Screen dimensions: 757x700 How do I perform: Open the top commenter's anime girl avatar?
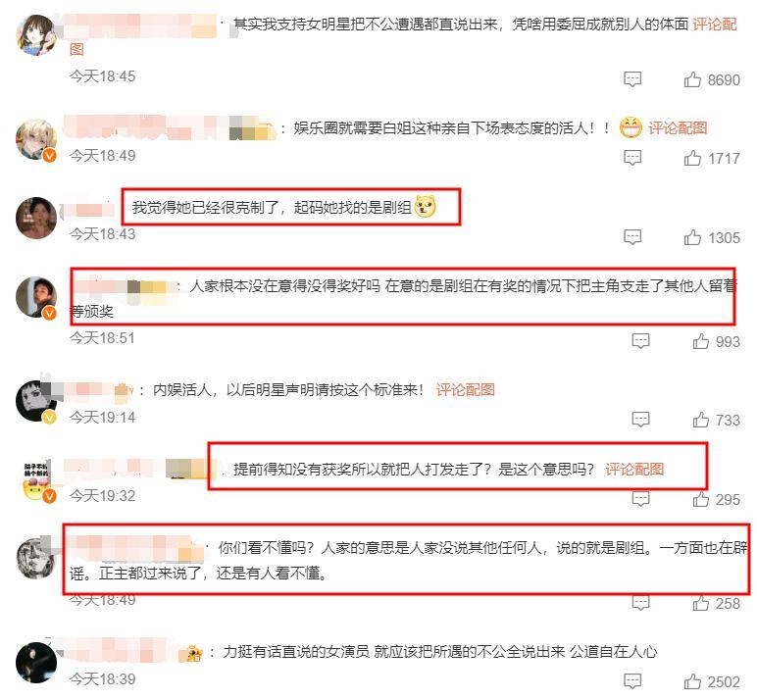(x=36, y=34)
